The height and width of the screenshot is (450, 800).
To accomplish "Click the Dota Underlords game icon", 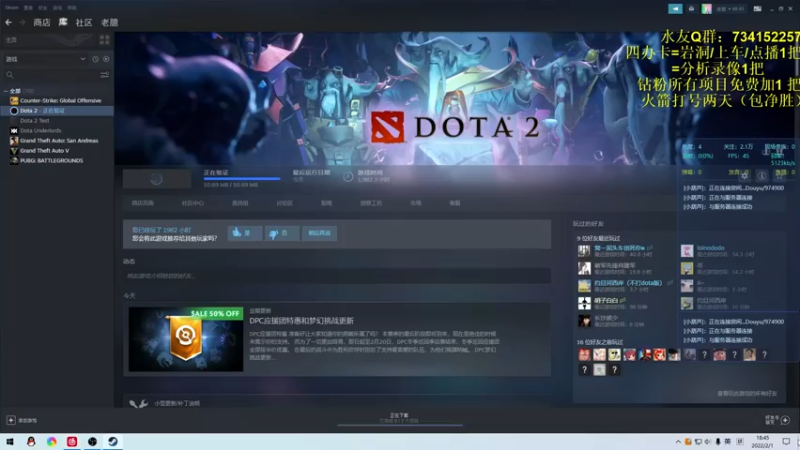I will coord(14,131).
